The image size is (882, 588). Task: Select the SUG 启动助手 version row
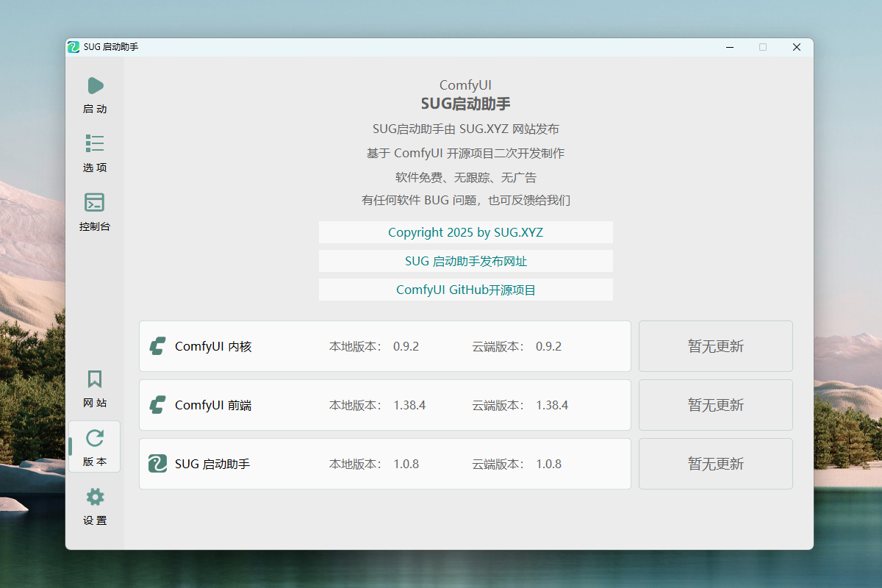384,464
